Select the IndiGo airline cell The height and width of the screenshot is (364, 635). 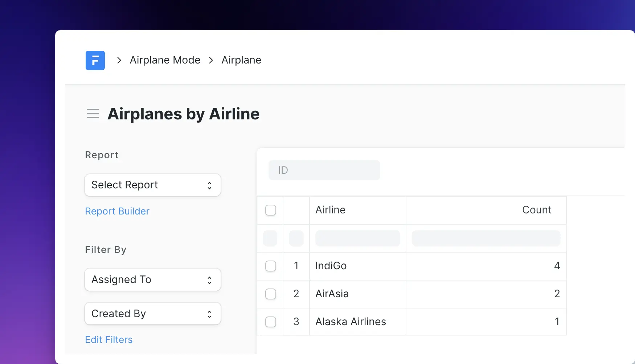point(358,266)
